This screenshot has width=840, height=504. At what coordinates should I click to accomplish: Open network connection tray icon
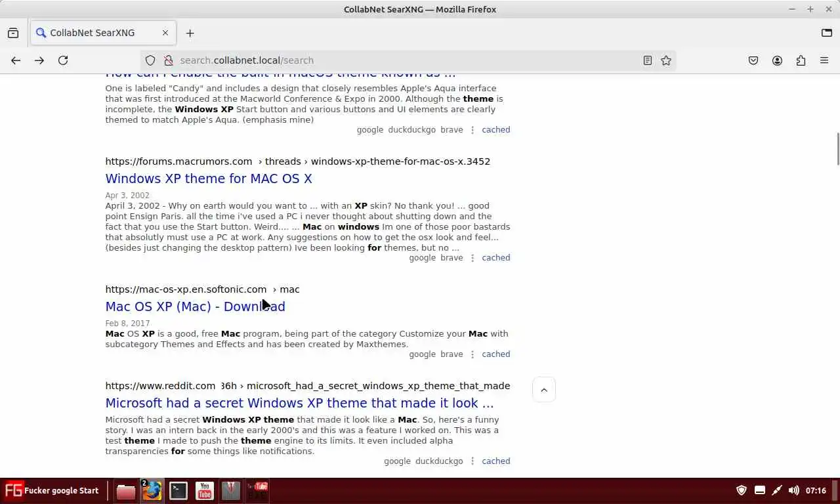point(777,491)
